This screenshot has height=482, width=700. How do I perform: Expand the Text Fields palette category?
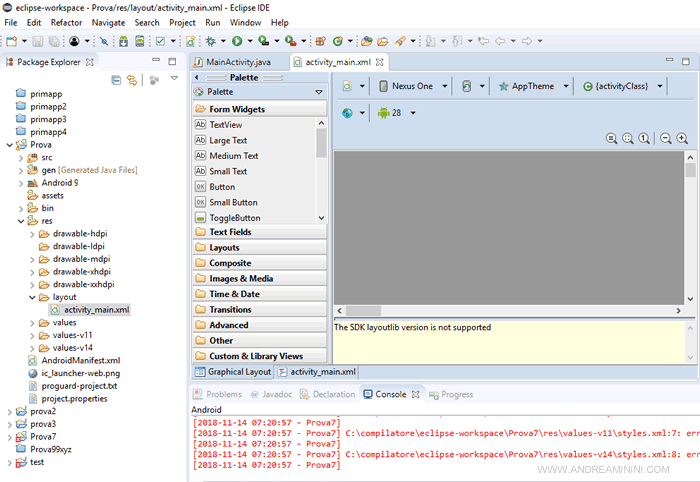tap(230, 232)
